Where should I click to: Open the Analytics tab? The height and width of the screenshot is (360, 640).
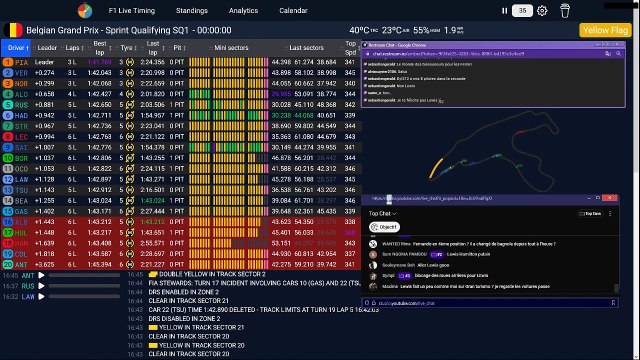[x=243, y=11]
